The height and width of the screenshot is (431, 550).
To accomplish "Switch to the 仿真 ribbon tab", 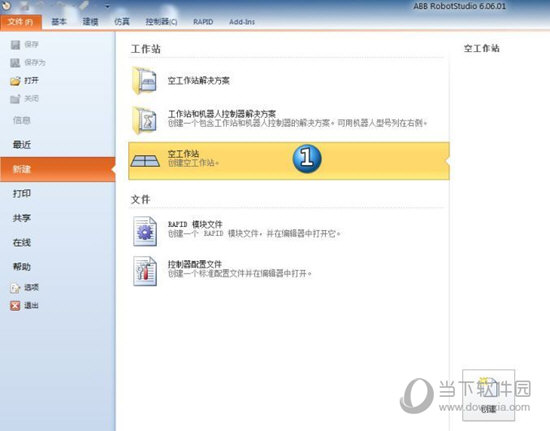I will (x=122, y=22).
